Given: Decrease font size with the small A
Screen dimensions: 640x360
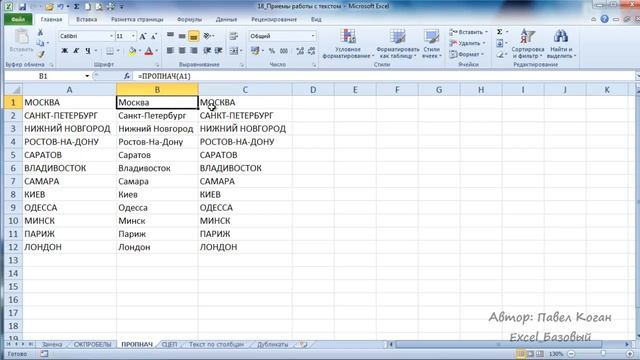Looking at the screenshot, I should [154, 36].
